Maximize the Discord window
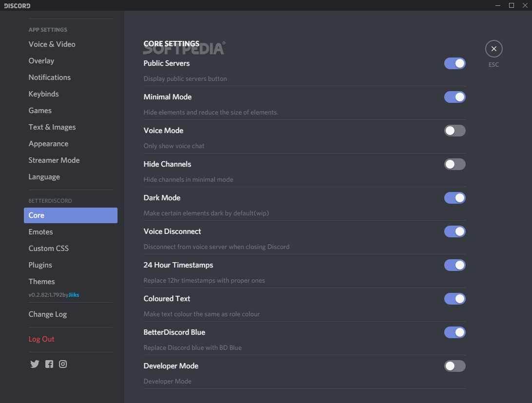The width and height of the screenshot is (532, 403). (512, 5)
